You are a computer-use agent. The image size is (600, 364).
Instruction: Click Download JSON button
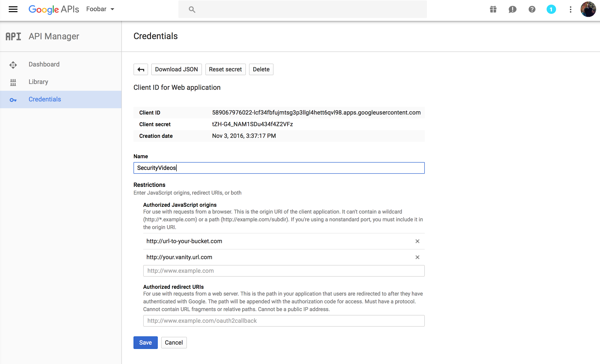[x=176, y=69]
